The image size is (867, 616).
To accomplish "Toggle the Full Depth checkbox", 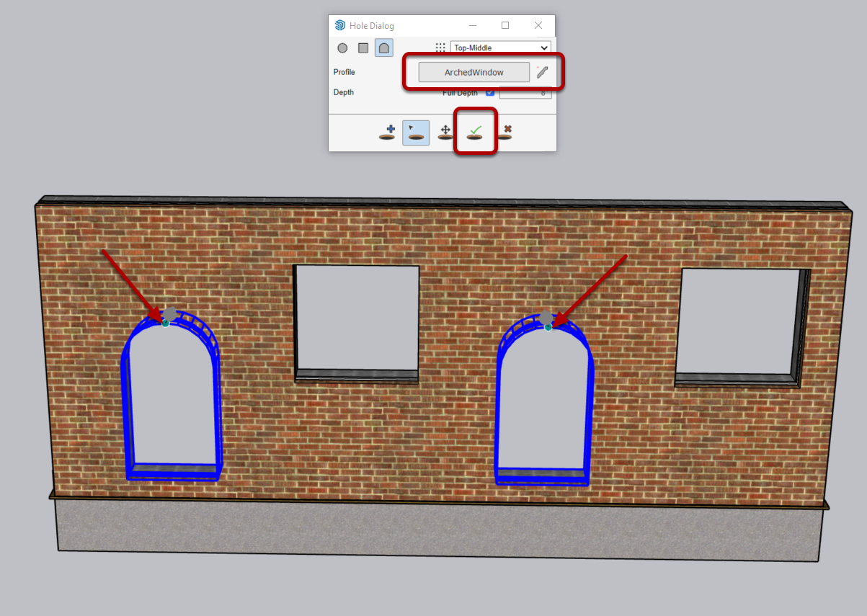I will [x=490, y=92].
